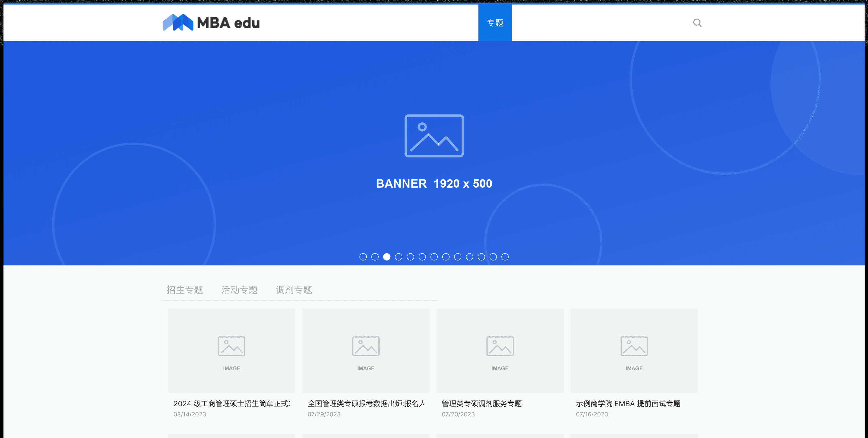868x438 pixels.
Task: Open the 管理类专硕调剂服务专题 title link
Action: pos(482,403)
